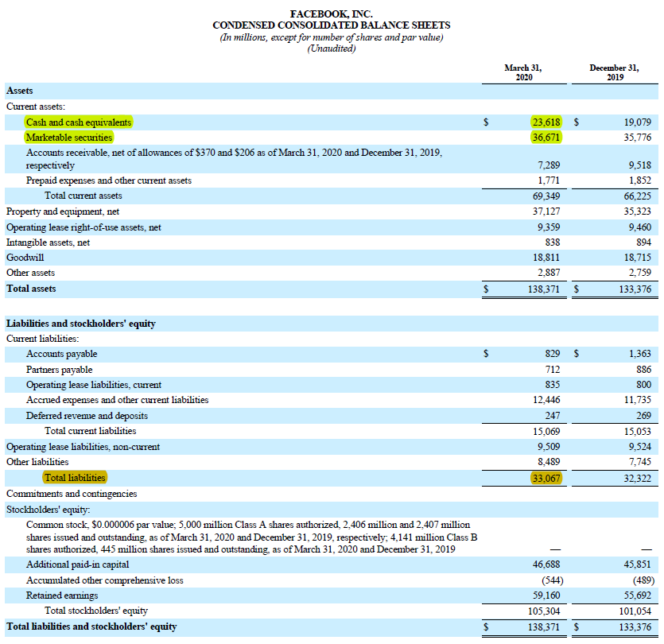This screenshot has width=664, height=644.
Task: Click the 'Other assets' row label
Action: [30, 273]
